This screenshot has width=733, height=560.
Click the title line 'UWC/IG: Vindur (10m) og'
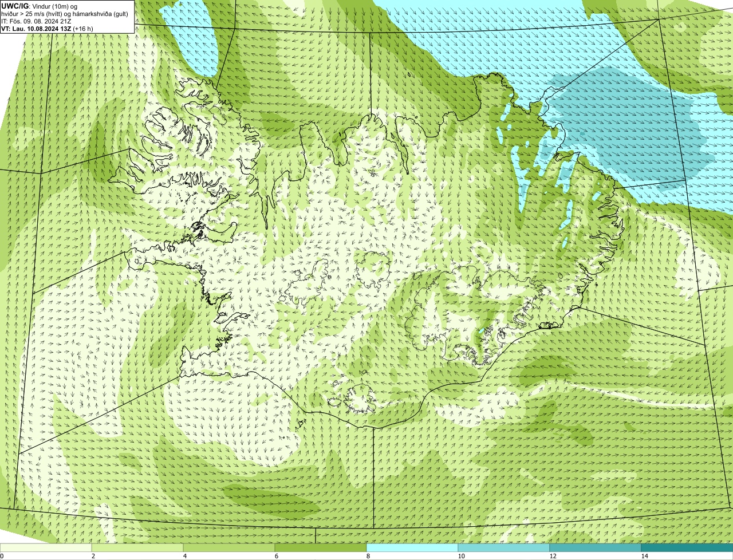tap(39, 6)
